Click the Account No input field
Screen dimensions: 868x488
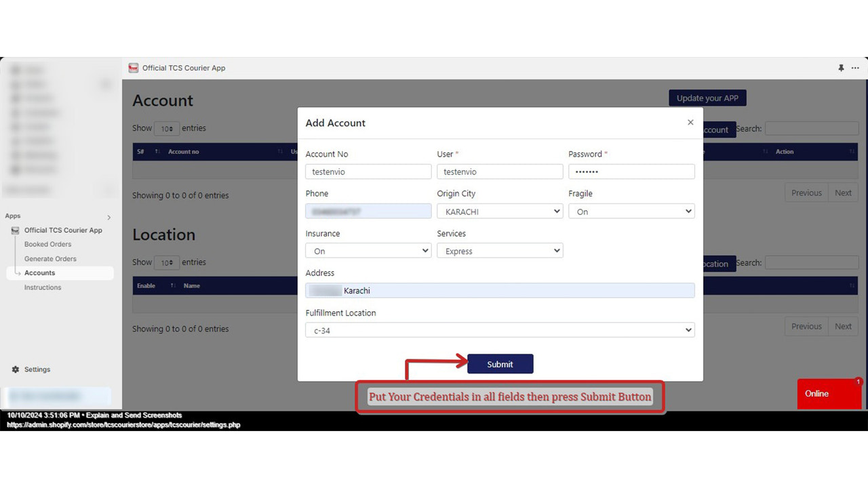[368, 171]
